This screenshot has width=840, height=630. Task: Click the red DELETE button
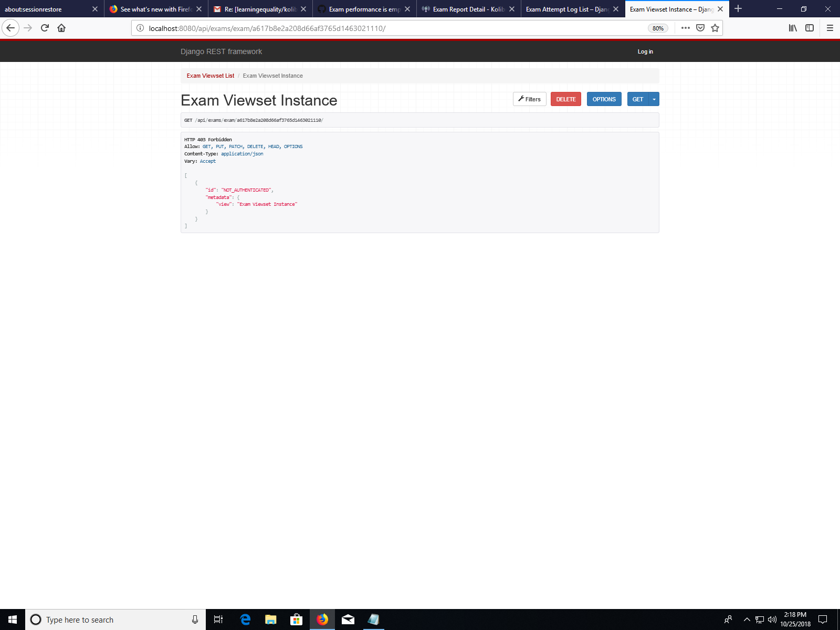pos(565,99)
